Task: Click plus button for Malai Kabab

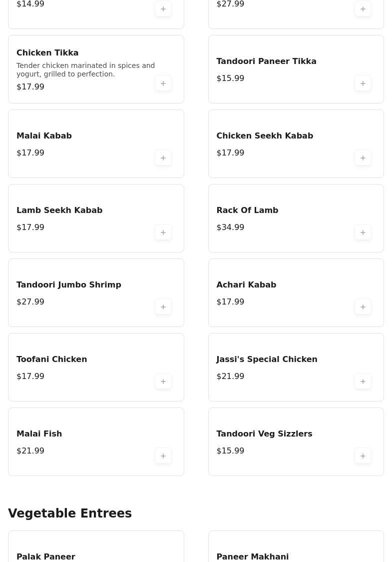Action: 163,158
